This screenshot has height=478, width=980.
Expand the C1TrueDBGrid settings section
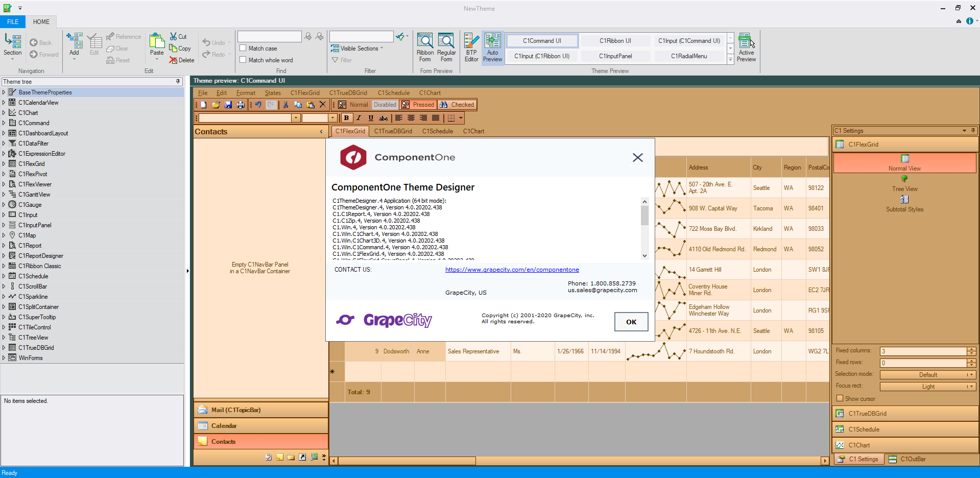click(x=904, y=414)
